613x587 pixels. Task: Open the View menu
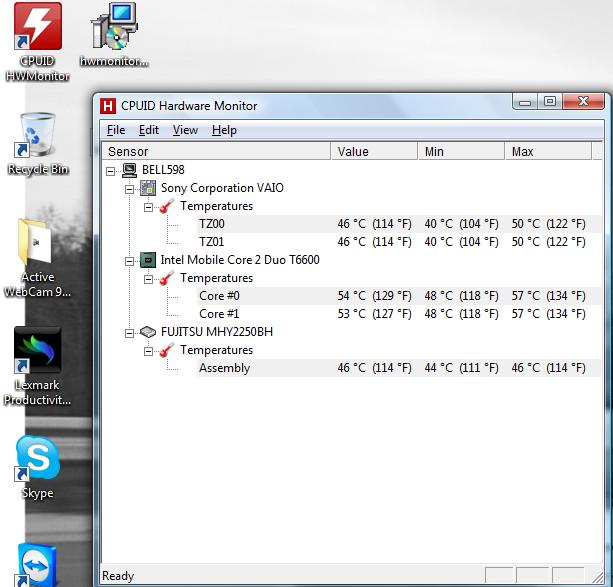click(185, 130)
